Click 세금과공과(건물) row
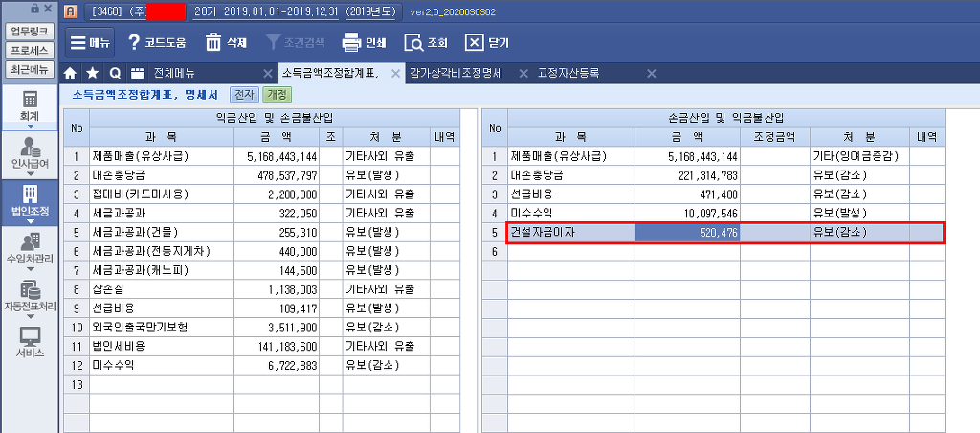 pyautogui.click(x=262, y=233)
